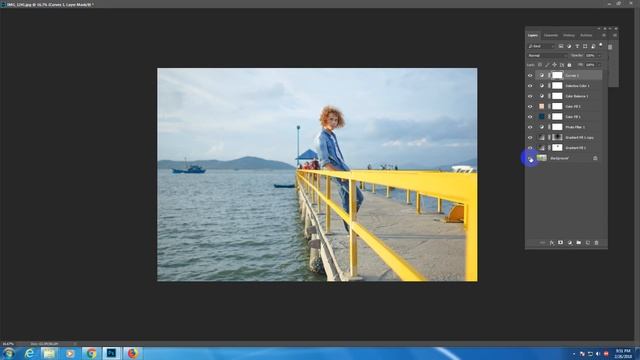Toggle eye of the peach Color Fill layer

[x=530, y=107]
